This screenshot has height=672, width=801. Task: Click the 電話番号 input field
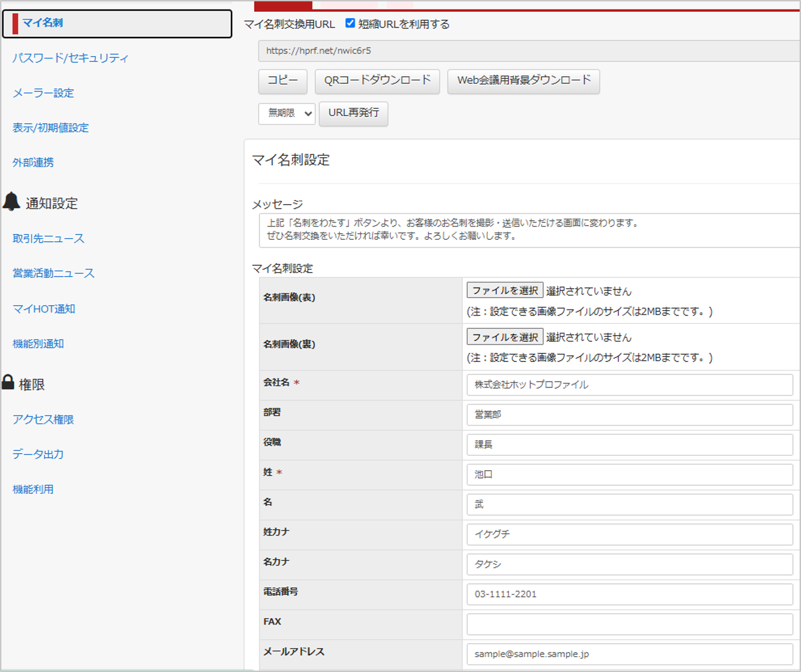click(x=630, y=594)
